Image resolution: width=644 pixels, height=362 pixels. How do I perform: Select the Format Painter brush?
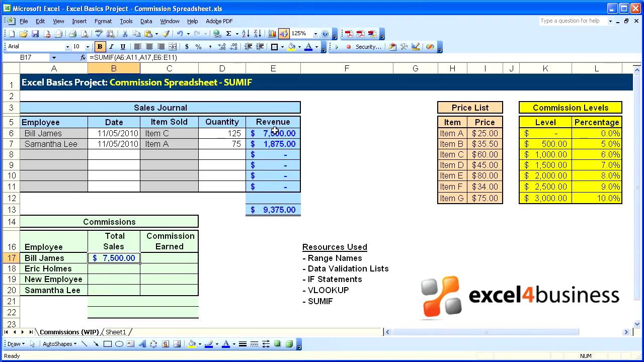pyautogui.click(x=166, y=34)
